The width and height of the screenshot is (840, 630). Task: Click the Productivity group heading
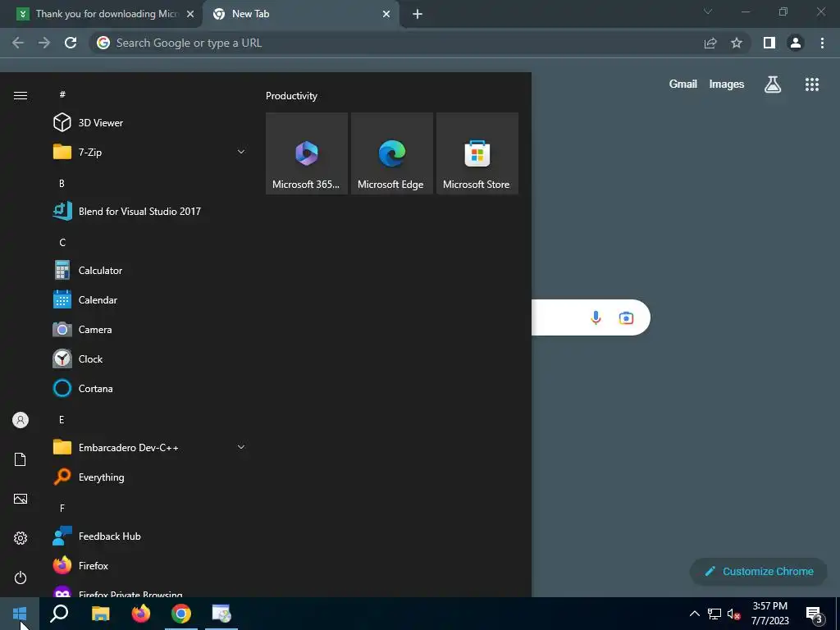291,96
